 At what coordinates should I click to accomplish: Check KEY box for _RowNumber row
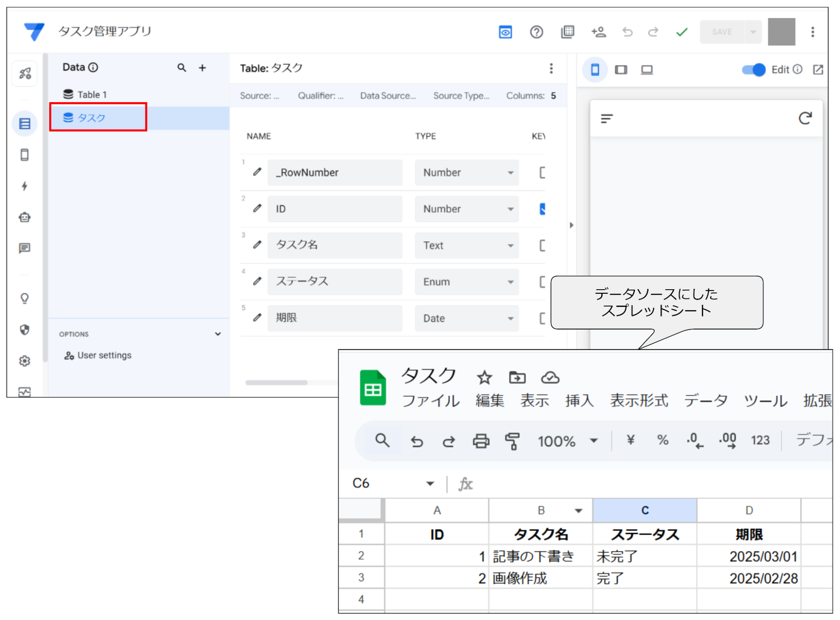(x=542, y=172)
